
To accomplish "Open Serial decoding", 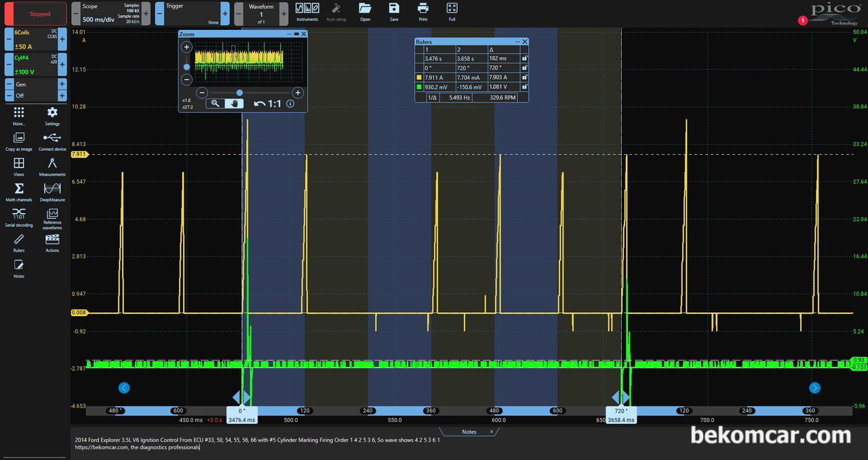I will 19,217.
